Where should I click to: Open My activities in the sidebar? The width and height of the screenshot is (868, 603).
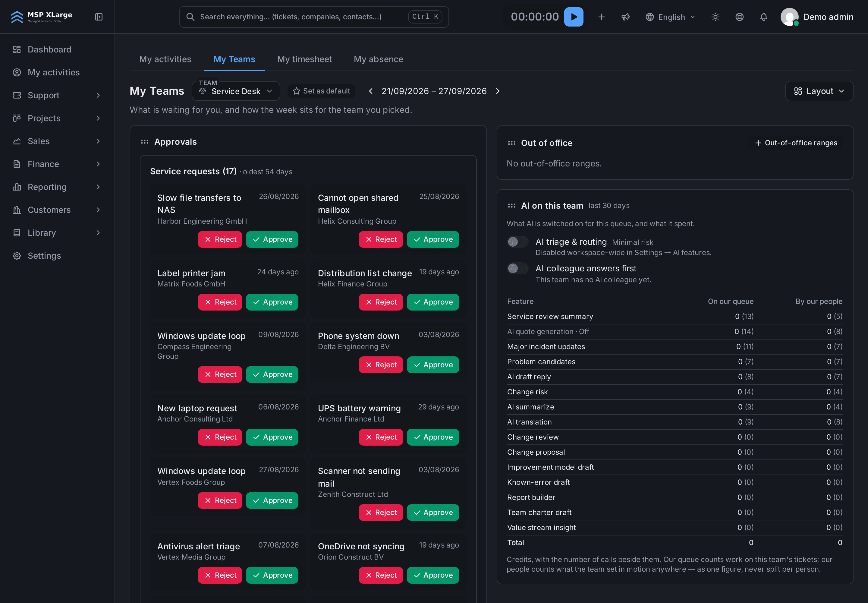[x=57, y=73]
